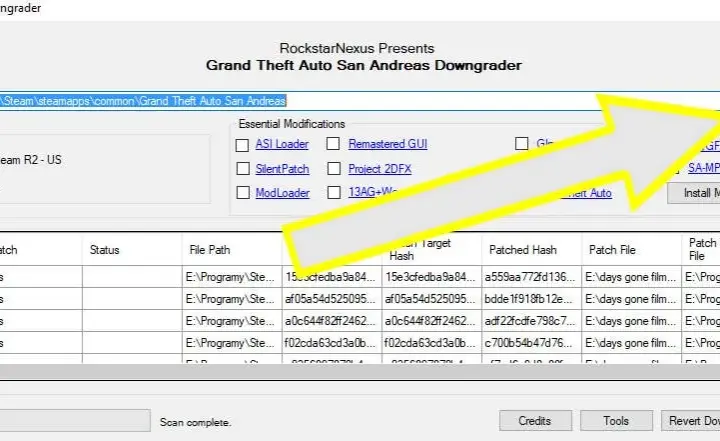
Task: Select File Path cell in adf22fcdfe798c7 row
Action: point(232,321)
